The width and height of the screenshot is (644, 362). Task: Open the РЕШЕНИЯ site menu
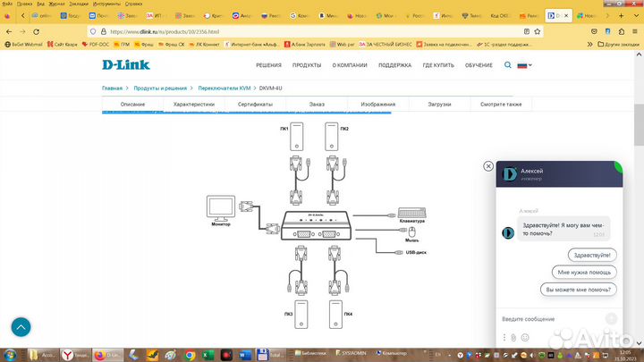[x=268, y=65]
